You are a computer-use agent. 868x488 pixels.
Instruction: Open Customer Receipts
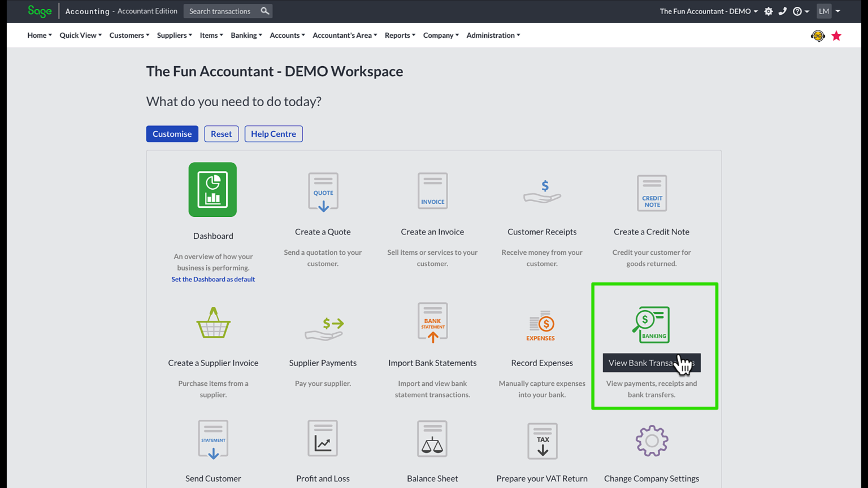[541, 192]
